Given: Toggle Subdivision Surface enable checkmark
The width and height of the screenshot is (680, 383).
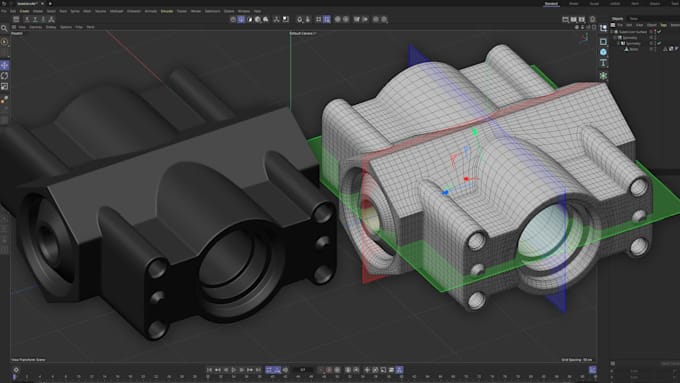Looking at the screenshot, I should (659, 32).
